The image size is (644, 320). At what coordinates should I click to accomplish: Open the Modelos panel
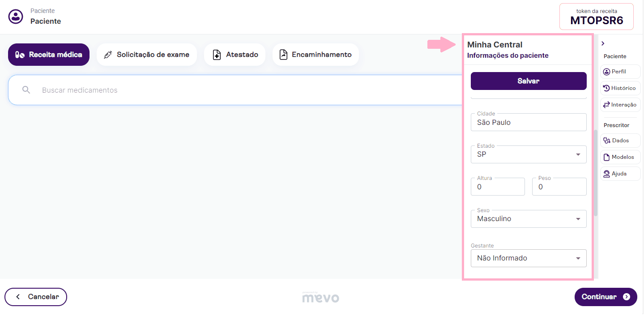(x=620, y=157)
